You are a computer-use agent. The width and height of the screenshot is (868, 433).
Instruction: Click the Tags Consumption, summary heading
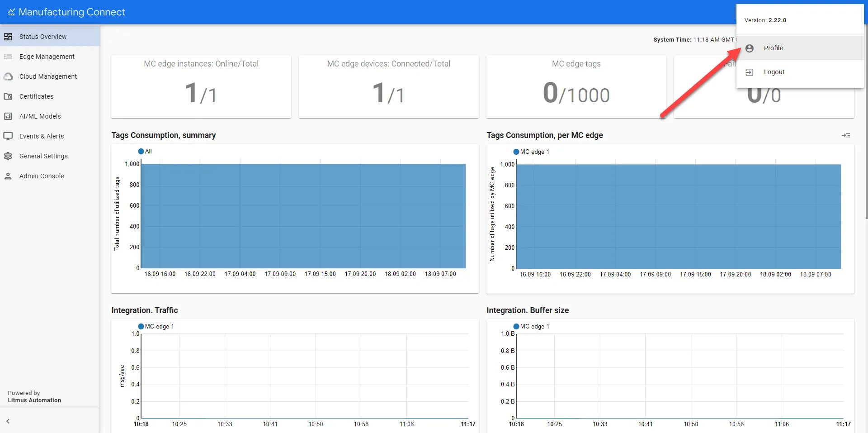164,135
